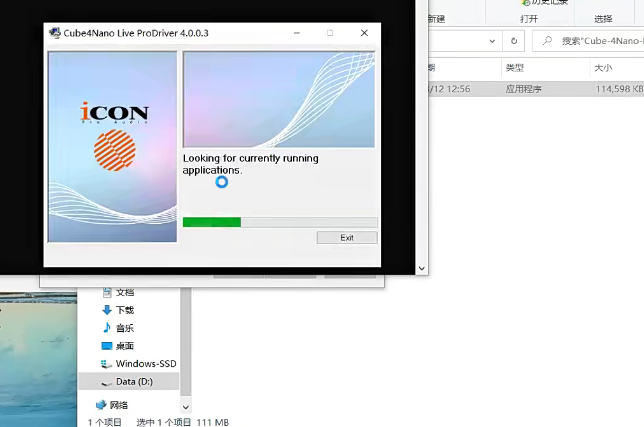Click the installation progress bar
644x427 pixels.
click(279, 222)
